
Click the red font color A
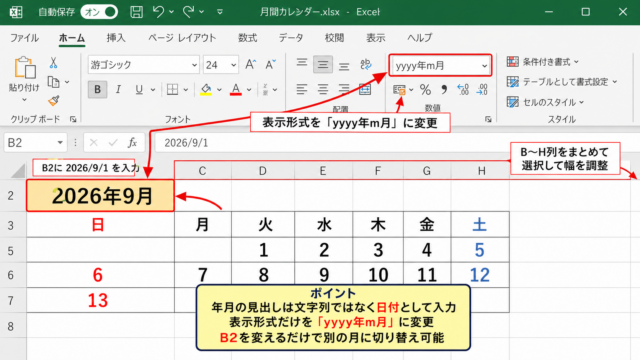coord(236,89)
